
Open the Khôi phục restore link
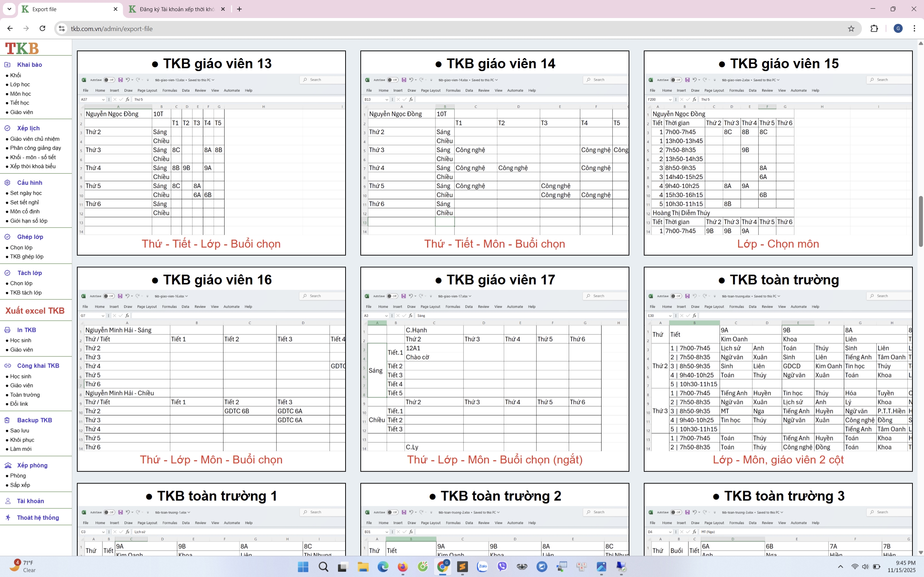point(22,440)
